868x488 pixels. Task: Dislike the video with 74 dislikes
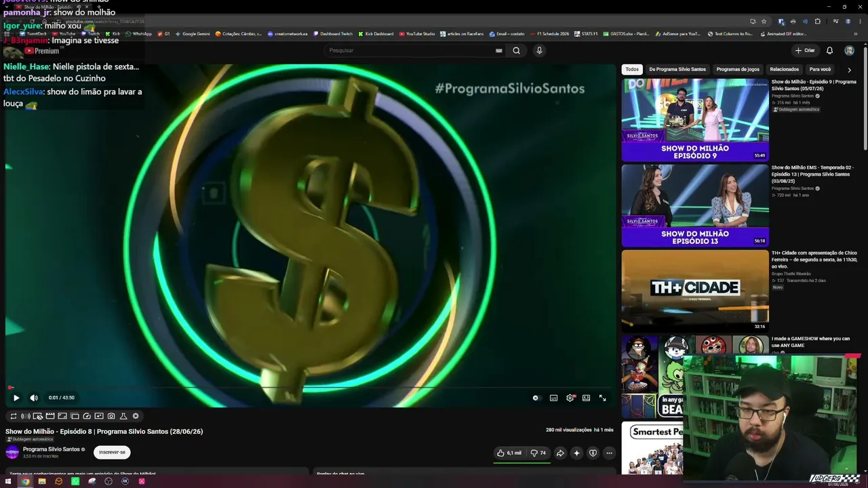point(538,453)
